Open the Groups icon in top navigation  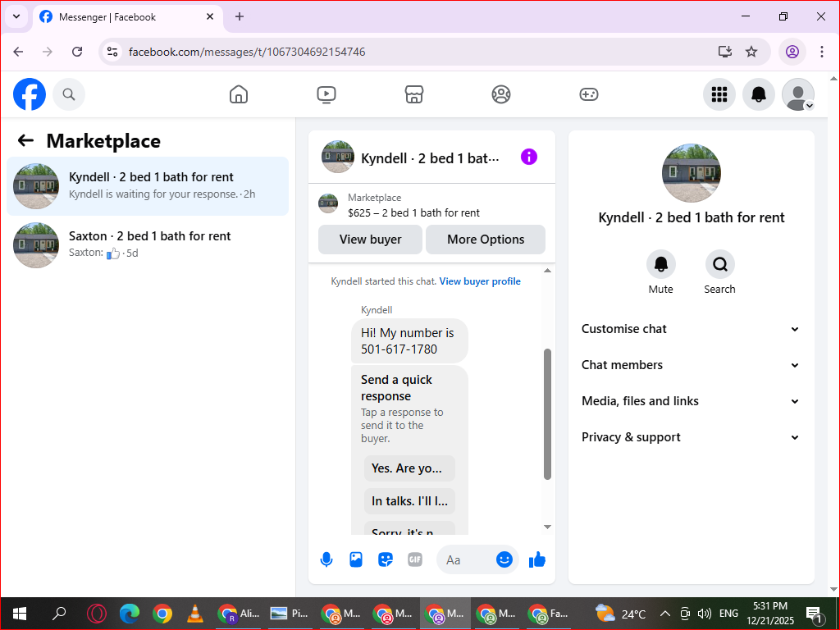tap(501, 94)
